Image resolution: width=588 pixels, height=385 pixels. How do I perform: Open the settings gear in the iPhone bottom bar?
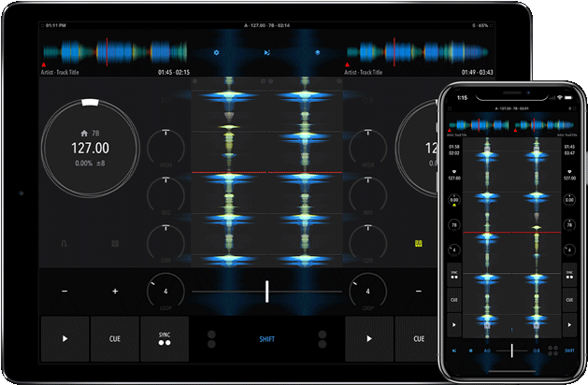(470, 350)
